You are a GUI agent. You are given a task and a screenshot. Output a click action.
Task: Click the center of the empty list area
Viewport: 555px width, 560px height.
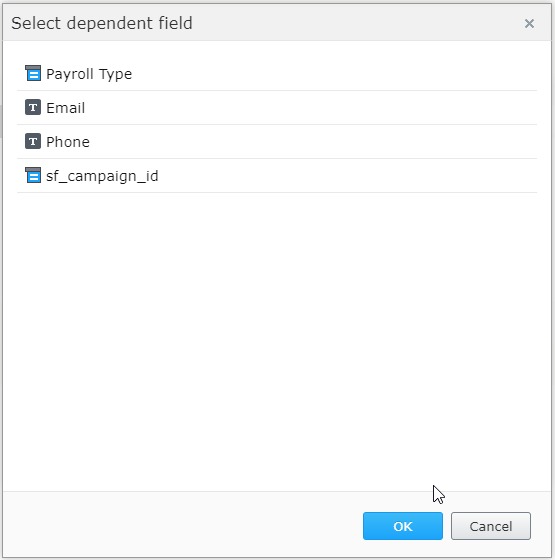pos(277,341)
